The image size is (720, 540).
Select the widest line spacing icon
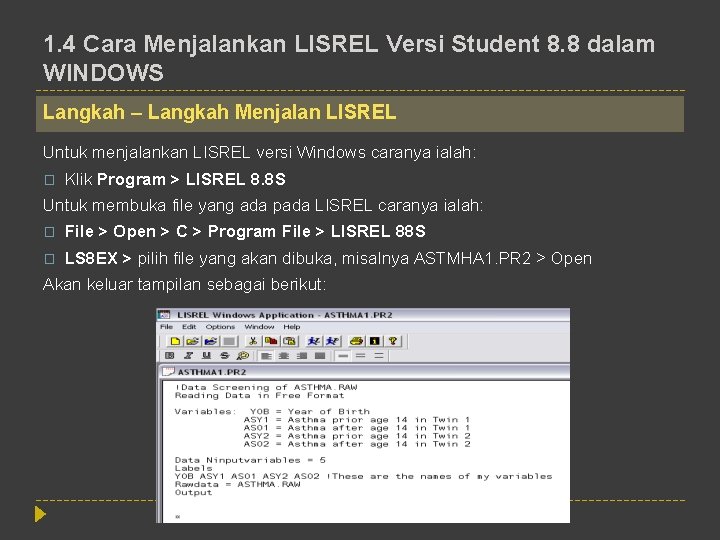click(378, 356)
